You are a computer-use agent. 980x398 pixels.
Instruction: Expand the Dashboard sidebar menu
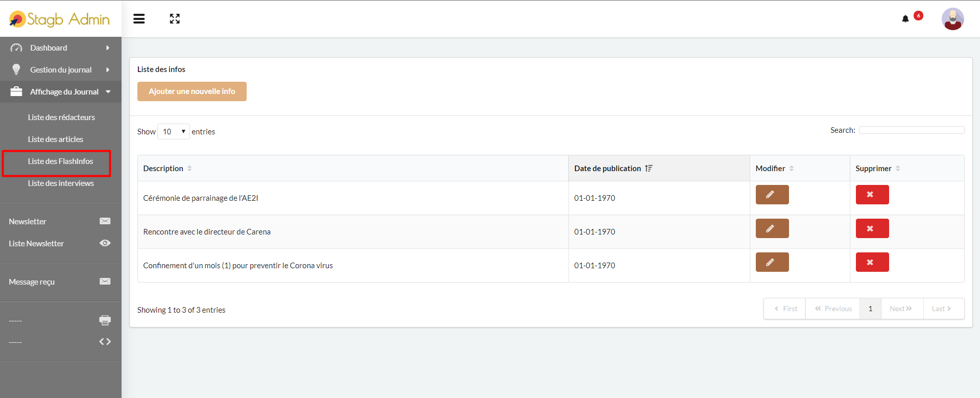(x=61, y=48)
